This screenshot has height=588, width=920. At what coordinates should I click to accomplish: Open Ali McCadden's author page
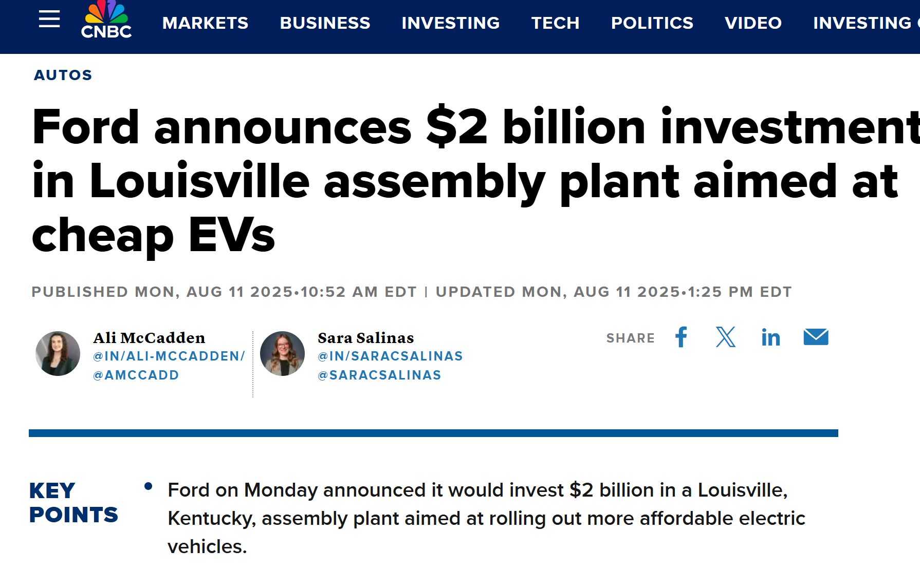point(149,338)
